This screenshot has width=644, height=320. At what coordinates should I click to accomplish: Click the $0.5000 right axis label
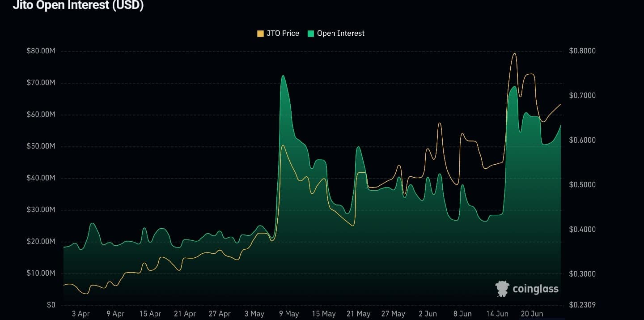coord(582,185)
